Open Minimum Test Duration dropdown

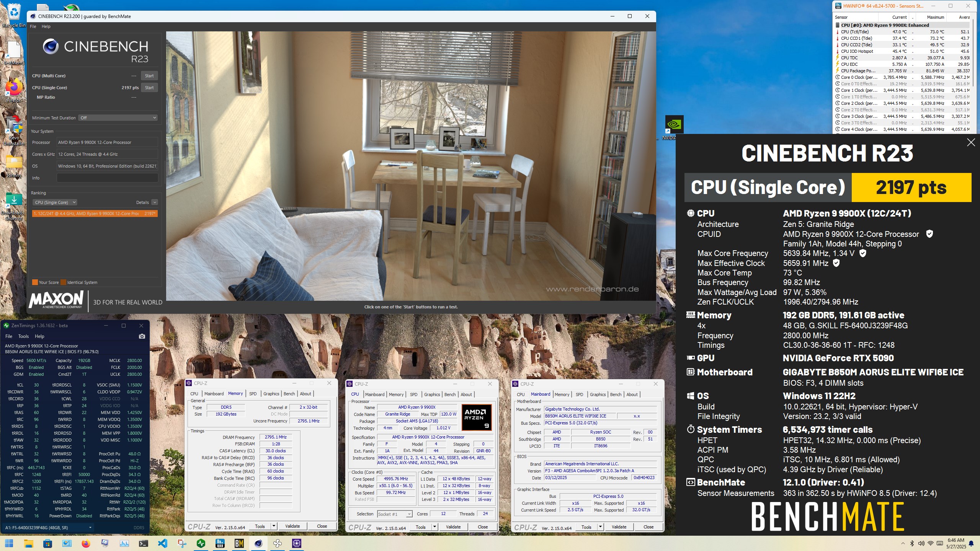[x=118, y=118]
